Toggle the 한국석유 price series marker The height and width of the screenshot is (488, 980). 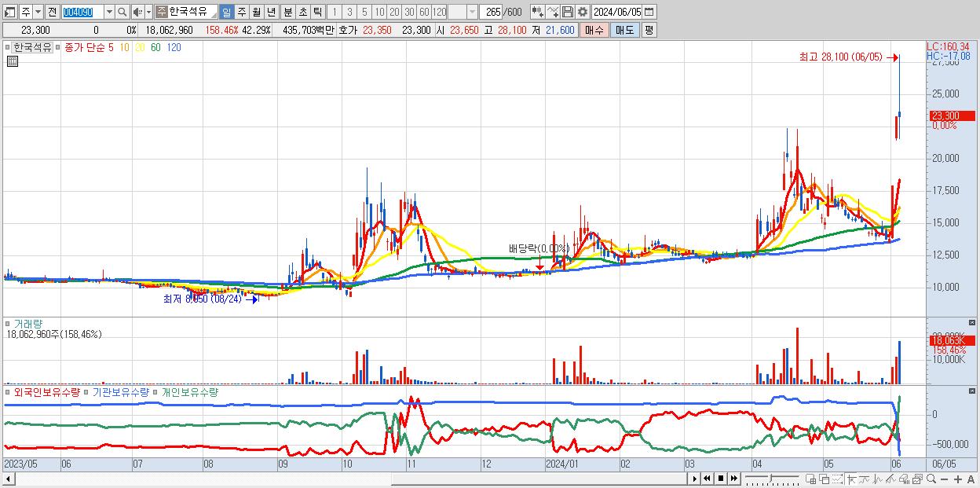(9, 47)
